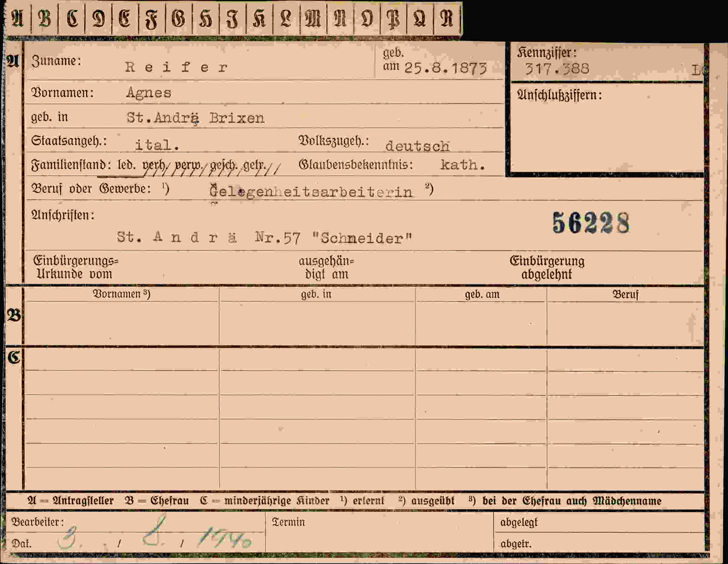The image size is (728, 564).
Task: Click the 'Anschlußziffern:' label
Action: click(560, 96)
